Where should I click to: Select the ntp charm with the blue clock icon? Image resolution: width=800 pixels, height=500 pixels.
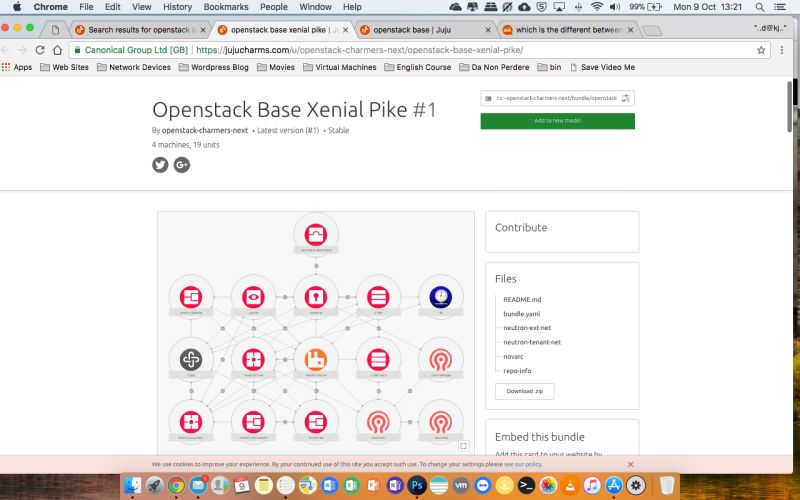coord(441,297)
